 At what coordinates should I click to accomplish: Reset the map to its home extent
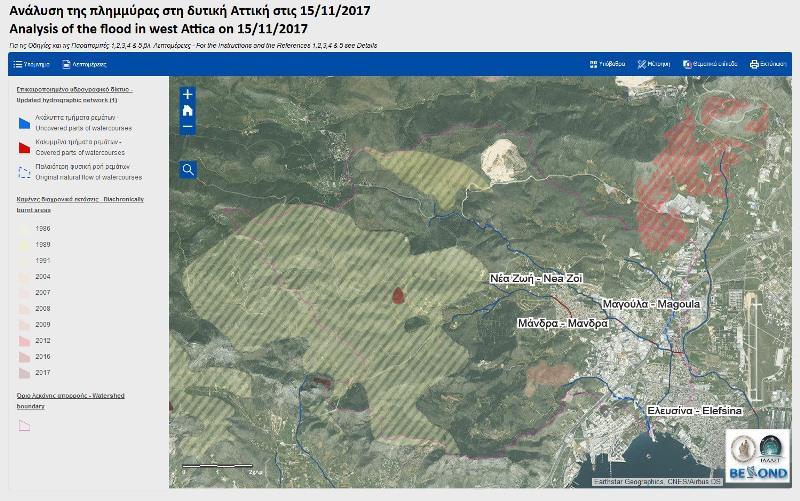click(188, 111)
